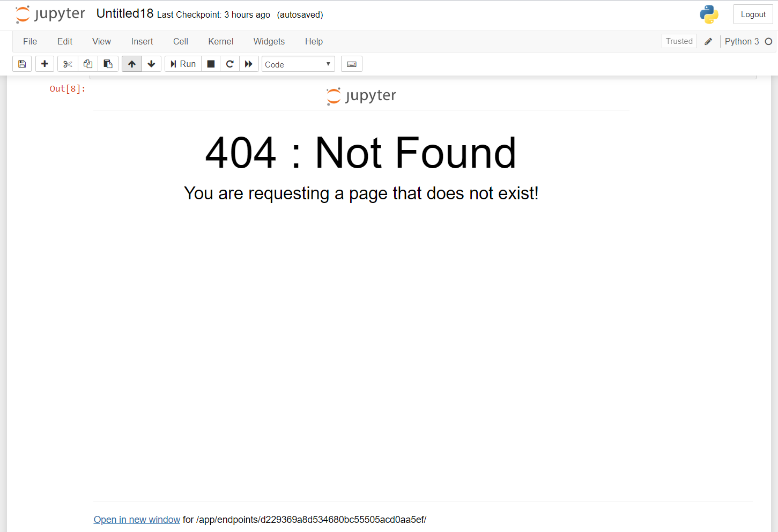The image size is (778, 532).
Task: Copy selected cells icon
Action: [x=88, y=64]
